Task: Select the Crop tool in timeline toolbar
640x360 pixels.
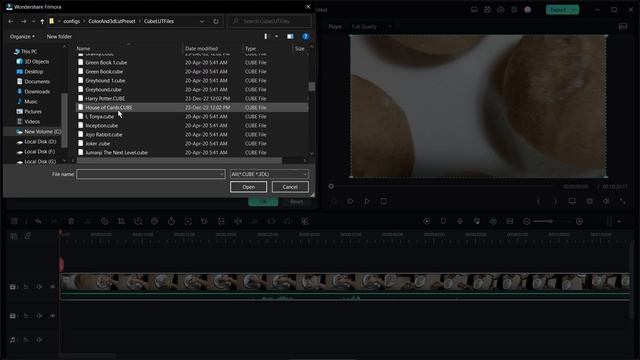Action: tap(121, 221)
